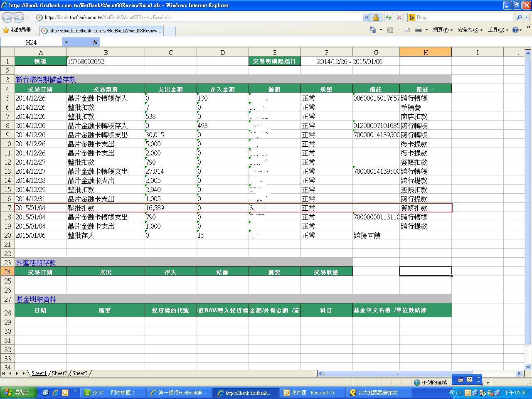Click the browser Back button
532x399 pixels.
(x=7, y=17)
